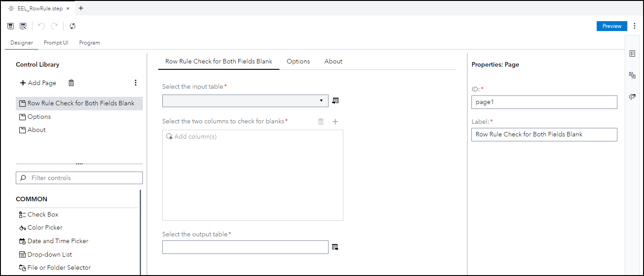Click the Preview button

pos(612,26)
